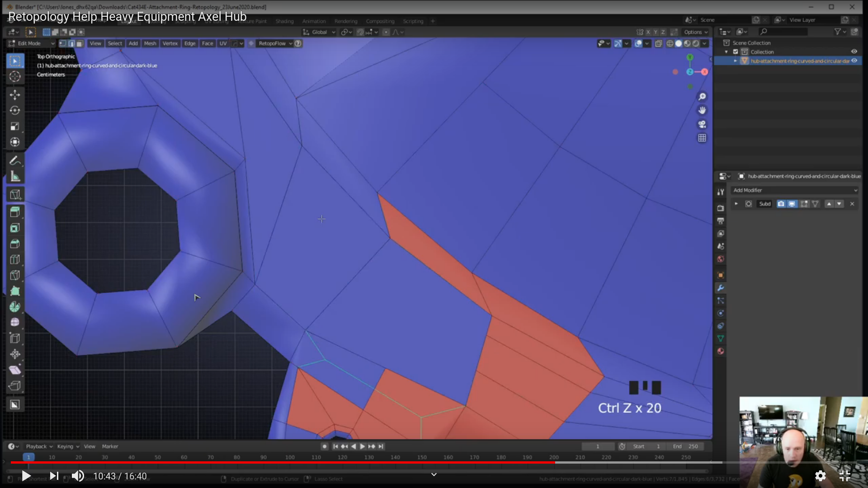Select the Knife tool

tap(15, 275)
